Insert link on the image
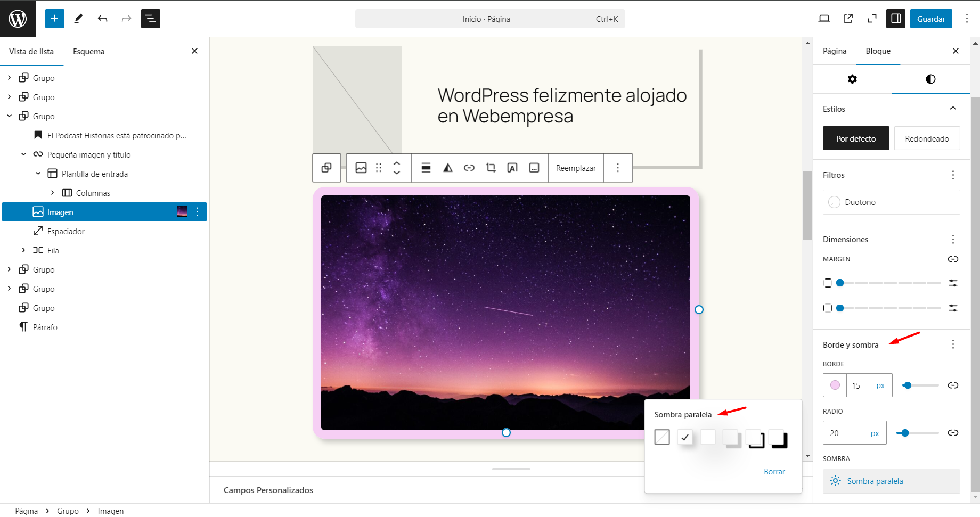 [x=469, y=168]
